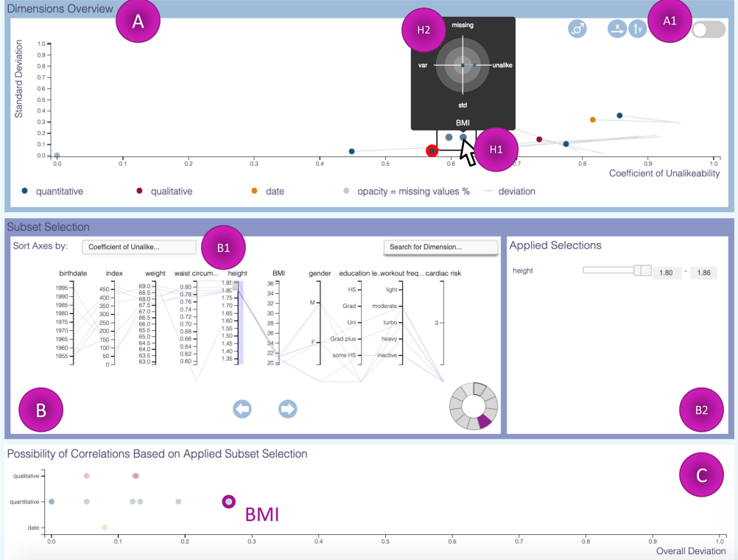Click the X-axis arrow icon
The height and width of the screenshot is (560, 738).
(x=616, y=29)
